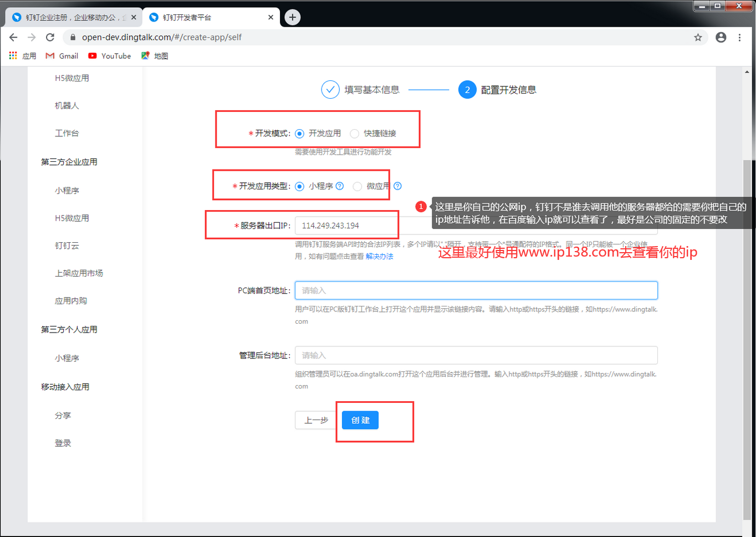Open 应用内购 in the sidebar
The height and width of the screenshot is (537, 756).
71,301
